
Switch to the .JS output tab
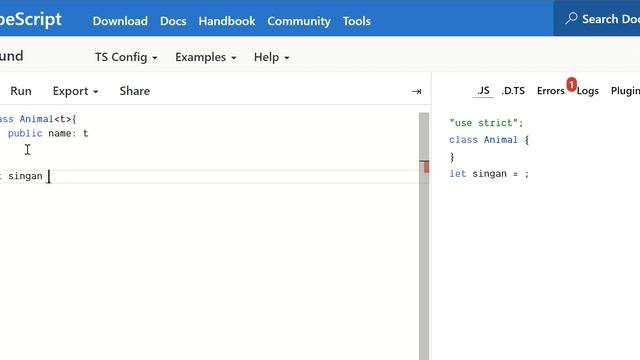[x=483, y=91]
